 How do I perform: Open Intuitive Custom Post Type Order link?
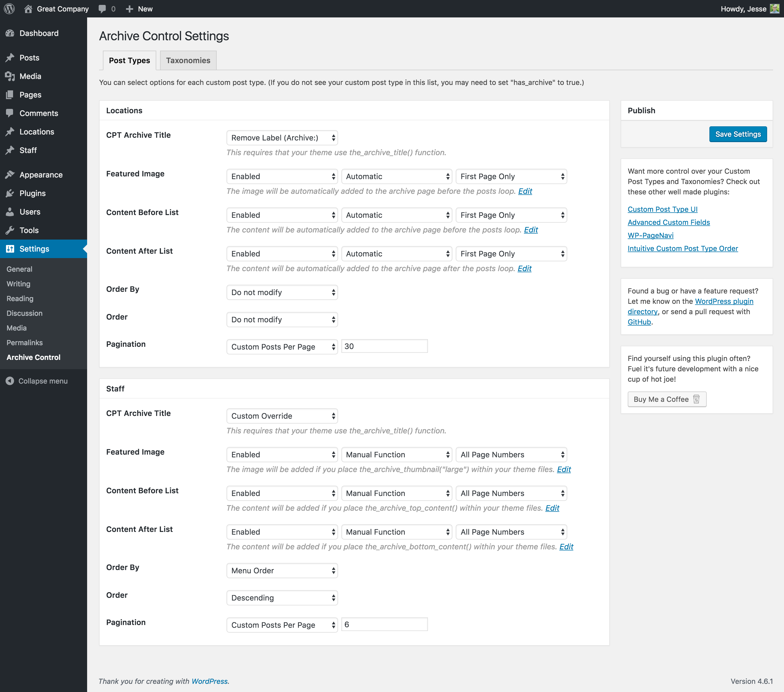(683, 249)
